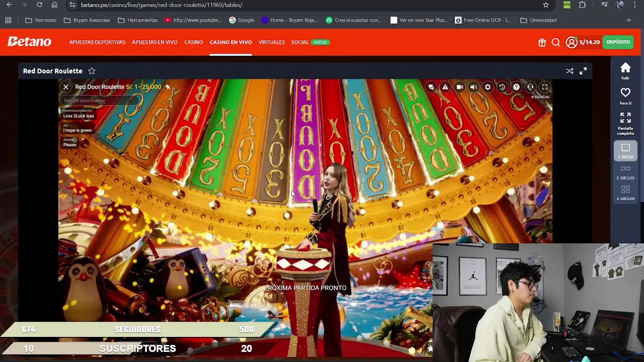Open APUESTAS EN VIVO menu
Screen dimensions: 644x362
154,42
